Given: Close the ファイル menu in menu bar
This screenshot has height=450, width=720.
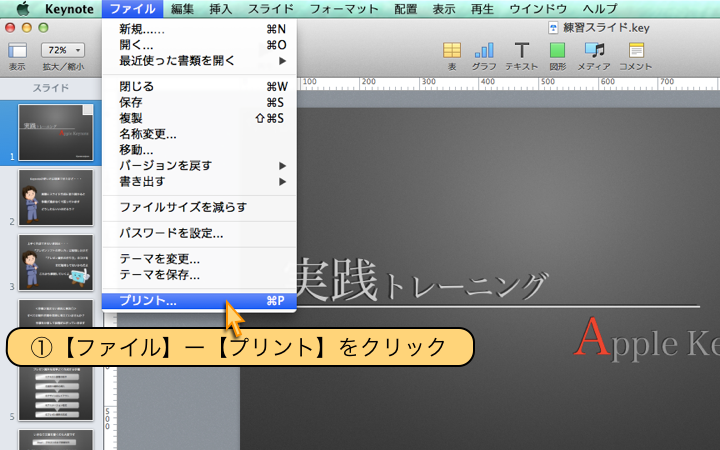Looking at the screenshot, I should [x=133, y=9].
